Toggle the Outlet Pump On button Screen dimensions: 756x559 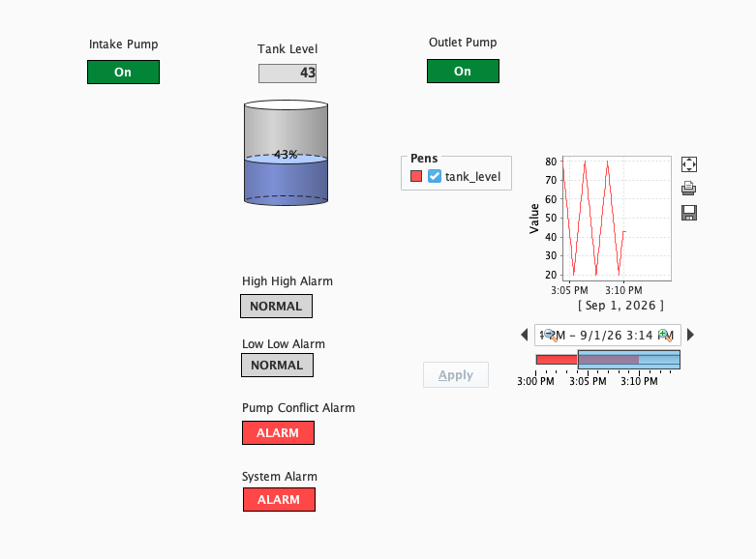tap(463, 71)
